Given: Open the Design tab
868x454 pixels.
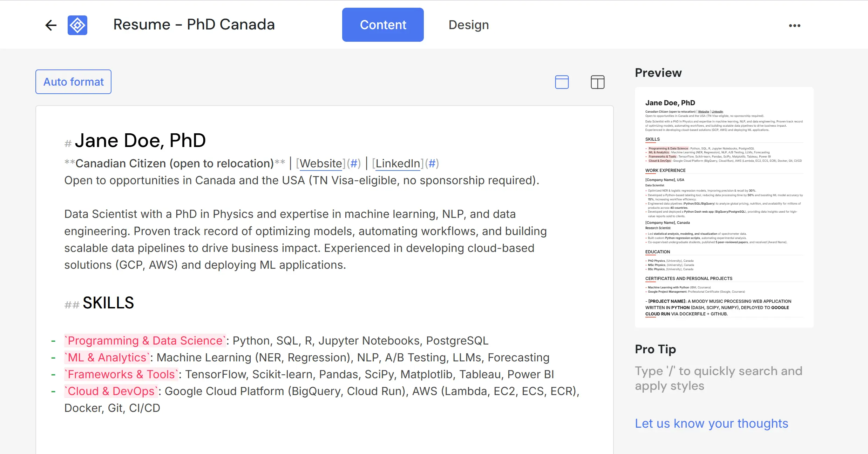Looking at the screenshot, I should (x=468, y=25).
